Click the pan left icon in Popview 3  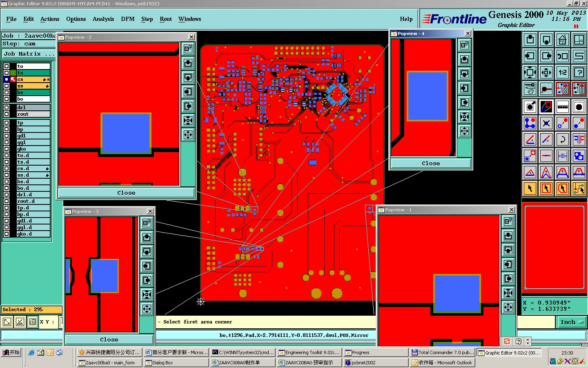pos(147,266)
